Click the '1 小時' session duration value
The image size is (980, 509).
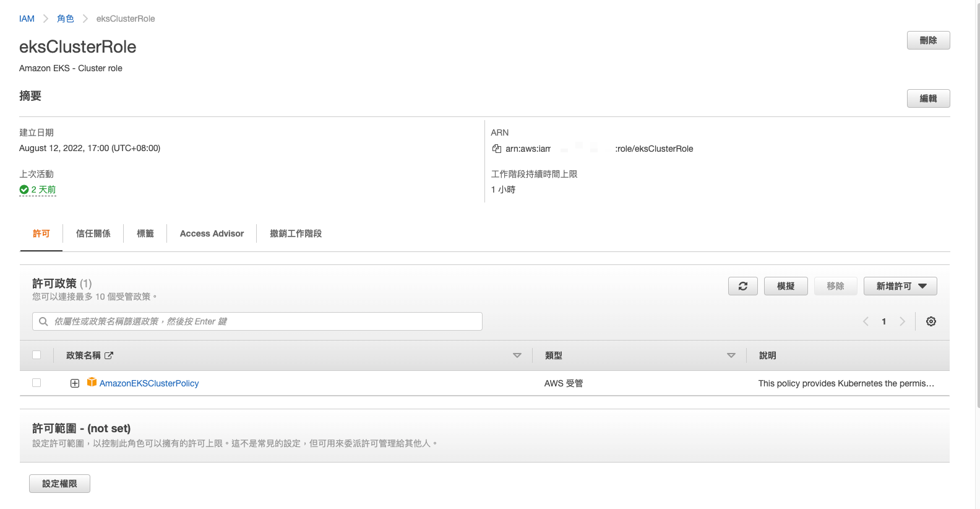click(503, 189)
